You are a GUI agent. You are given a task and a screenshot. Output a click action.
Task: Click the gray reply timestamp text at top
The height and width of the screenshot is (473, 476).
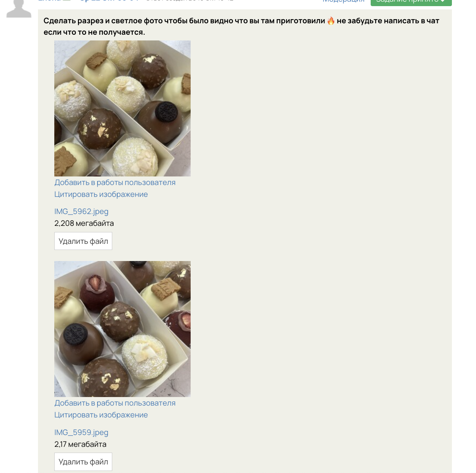point(190,1)
